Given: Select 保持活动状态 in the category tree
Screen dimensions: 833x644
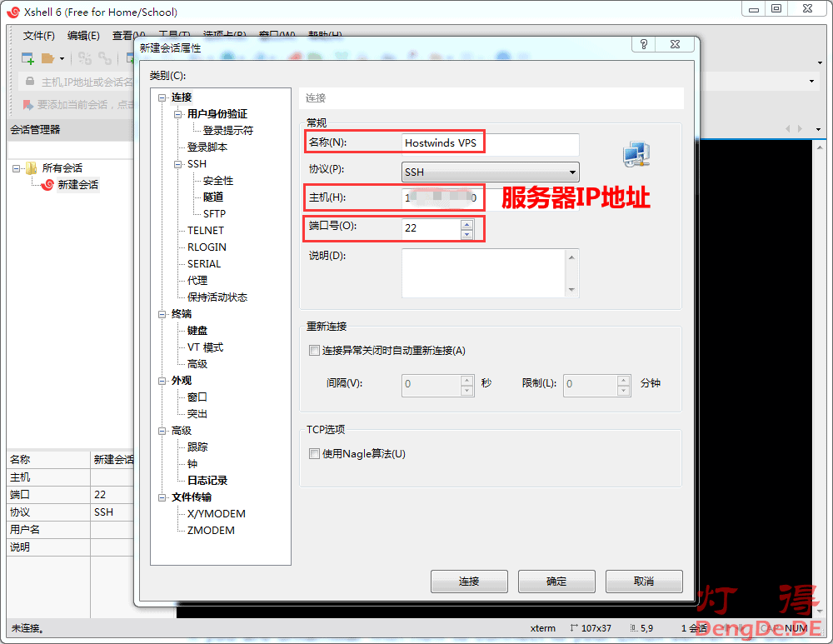Looking at the screenshot, I should click(217, 297).
